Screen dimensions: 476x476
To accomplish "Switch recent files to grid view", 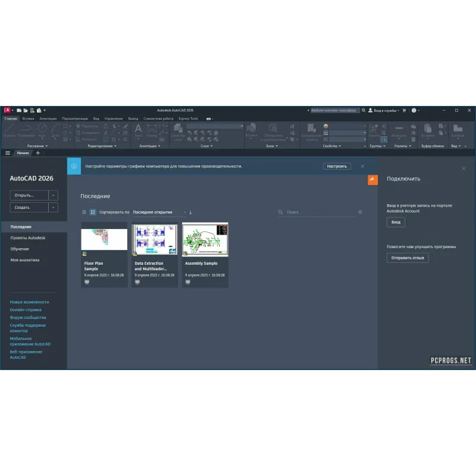I will click(x=93, y=212).
